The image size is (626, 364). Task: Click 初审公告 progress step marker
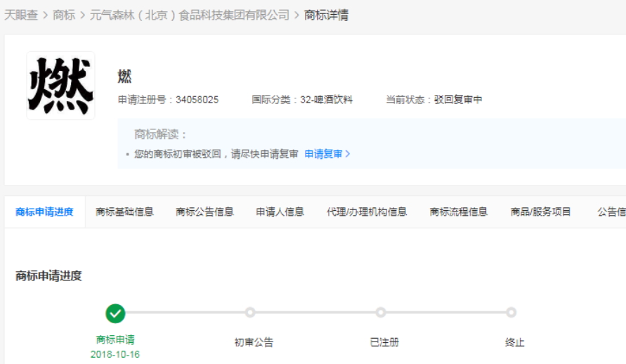pyautogui.click(x=250, y=313)
